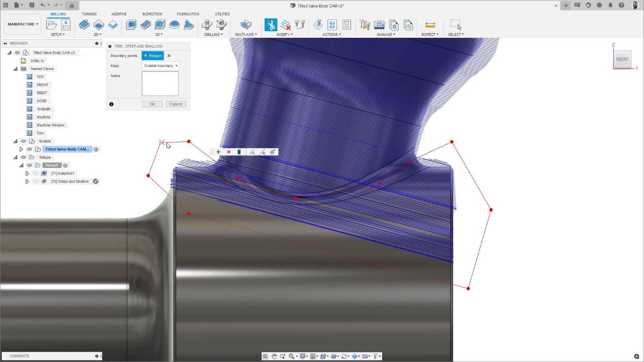
Task: Click inside the Notes text box
Action: click(160, 84)
